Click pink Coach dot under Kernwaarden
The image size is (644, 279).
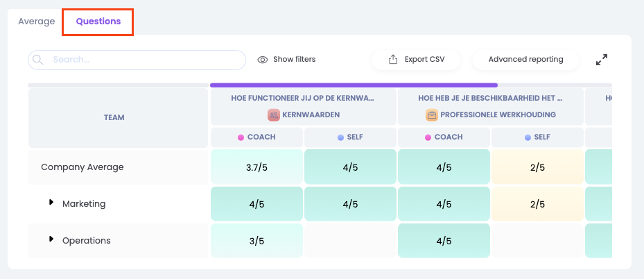click(x=241, y=137)
